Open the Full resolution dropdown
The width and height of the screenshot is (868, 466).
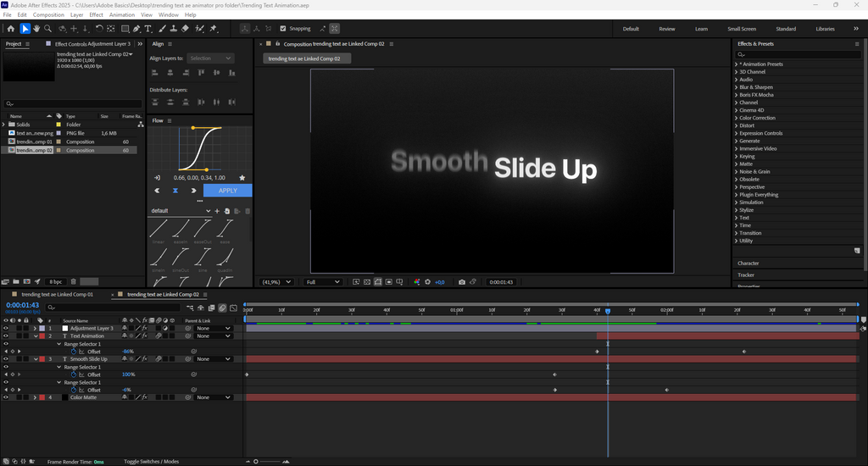click(324, 282)
